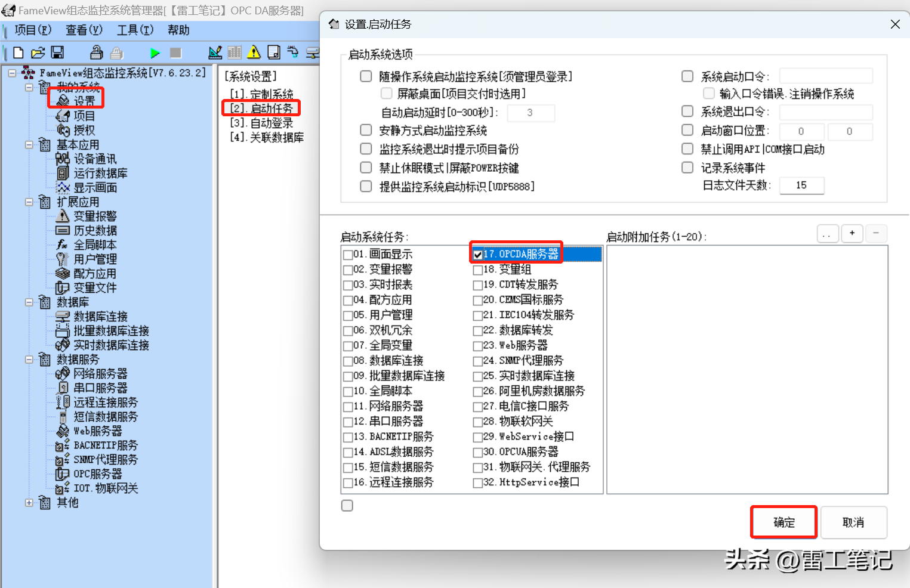This screenshot has height=588, width=910.
Task: Open 设备通讯 in the tree
Action: coord(94,159)
